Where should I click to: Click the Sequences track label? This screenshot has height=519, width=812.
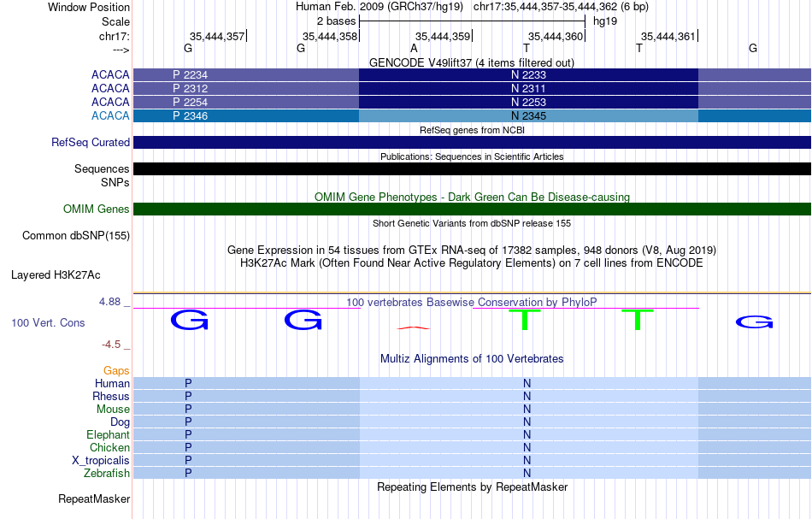102,168
